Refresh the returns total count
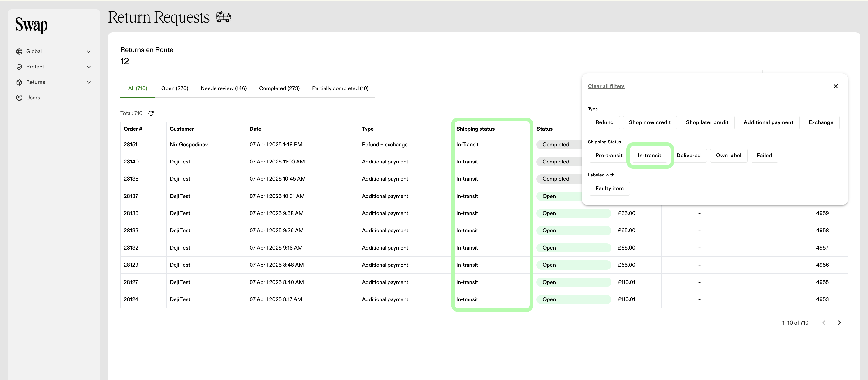 (151, 113)
